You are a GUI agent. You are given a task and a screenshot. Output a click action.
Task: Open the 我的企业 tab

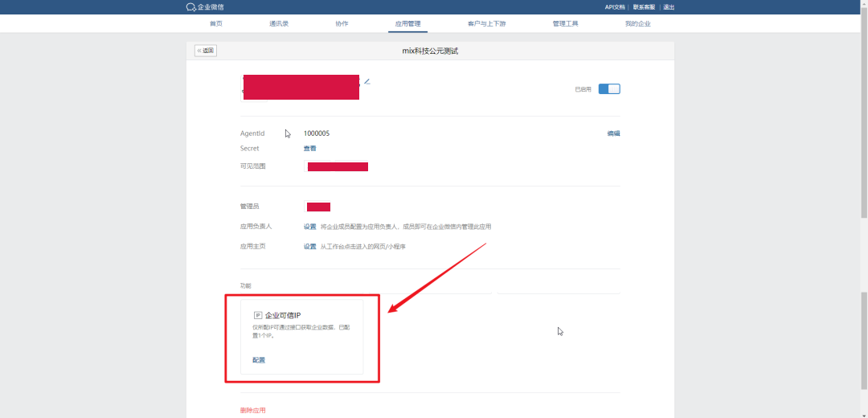637,24
